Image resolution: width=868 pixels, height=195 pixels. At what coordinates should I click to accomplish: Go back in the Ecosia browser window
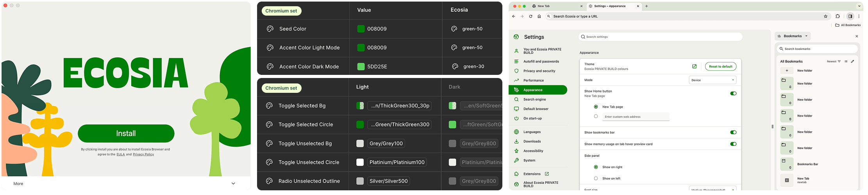514,16
